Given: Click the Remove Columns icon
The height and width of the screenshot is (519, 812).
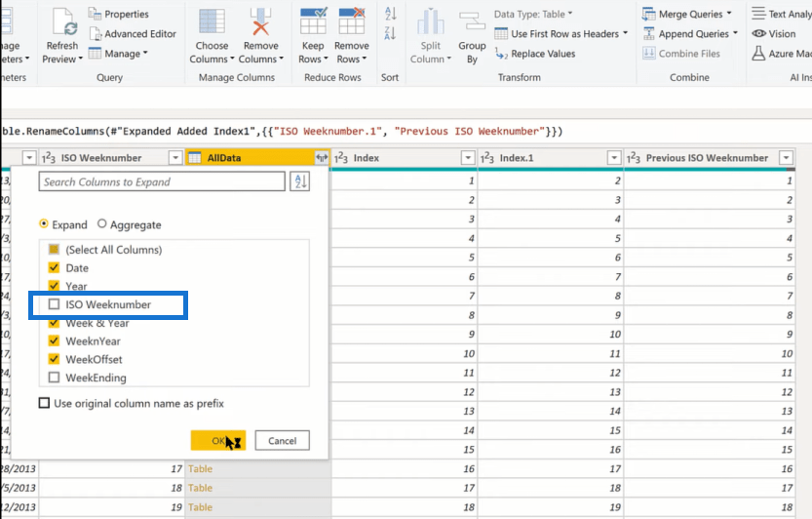Looking at the screenshot, I should [x=260, y=21].
